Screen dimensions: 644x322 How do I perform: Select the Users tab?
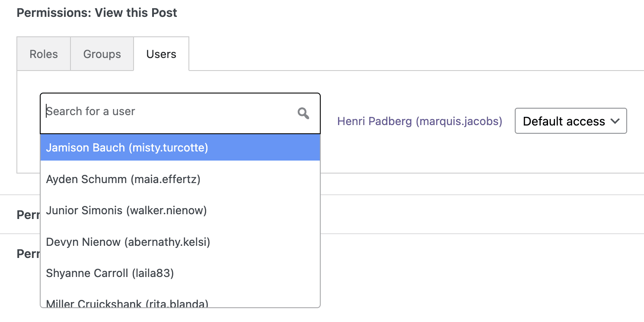click(161, 54)
